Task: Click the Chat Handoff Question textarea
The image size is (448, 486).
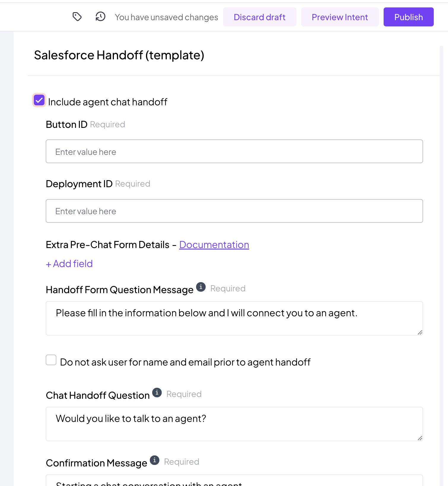Action: [x=234, y=424]
